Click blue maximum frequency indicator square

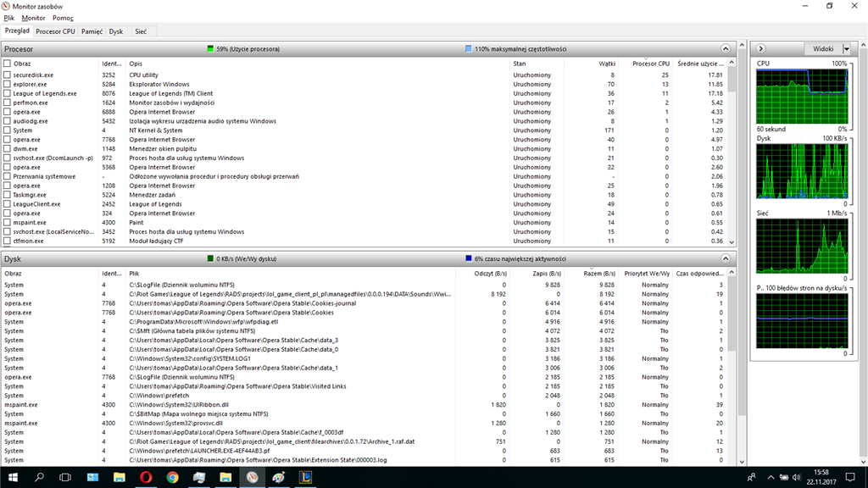[468, 48]
